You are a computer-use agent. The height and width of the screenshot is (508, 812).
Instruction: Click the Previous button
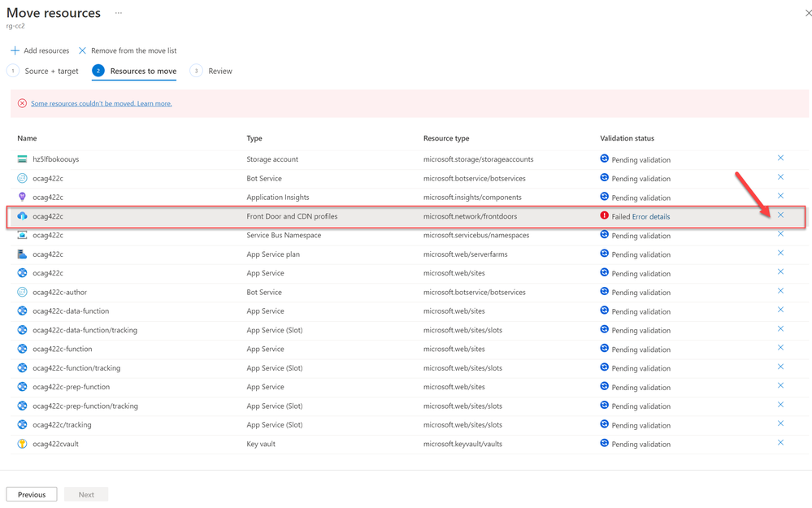pyautogui.click(x=32, y=494)
